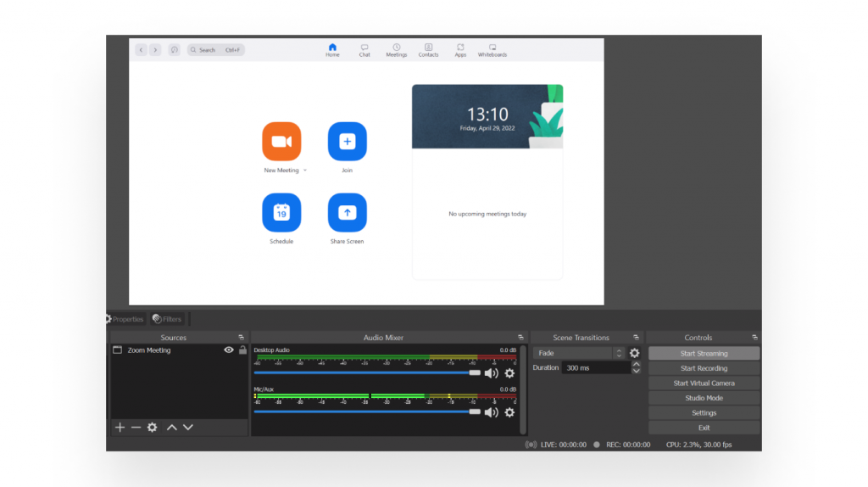Pop out the Controls dock icon
Viewport: 868px width, 487px height.
tap(754, 338)
